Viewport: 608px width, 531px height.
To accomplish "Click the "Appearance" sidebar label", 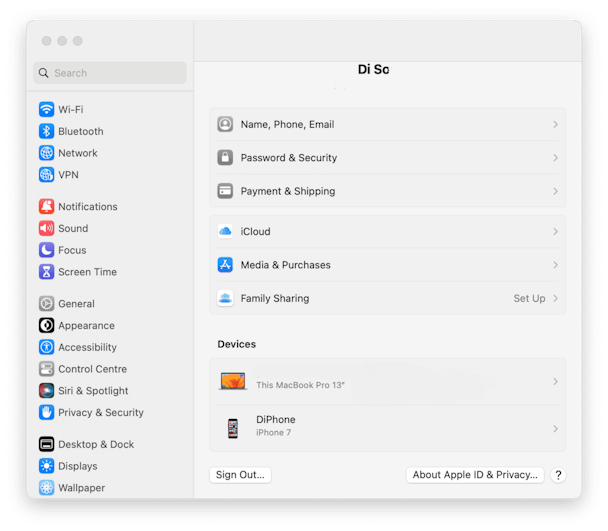I will [x=86, y=325].
